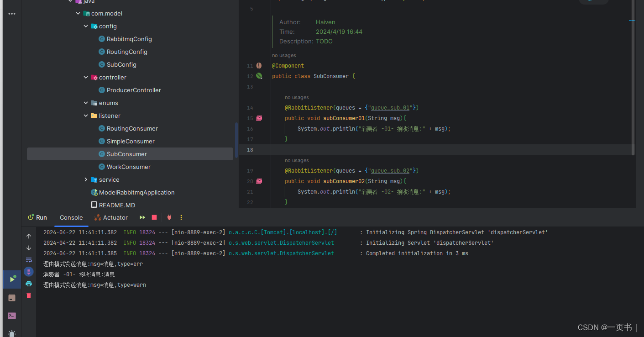
Task: Open the more tool windows ellipsis
Action: point(12,14)
